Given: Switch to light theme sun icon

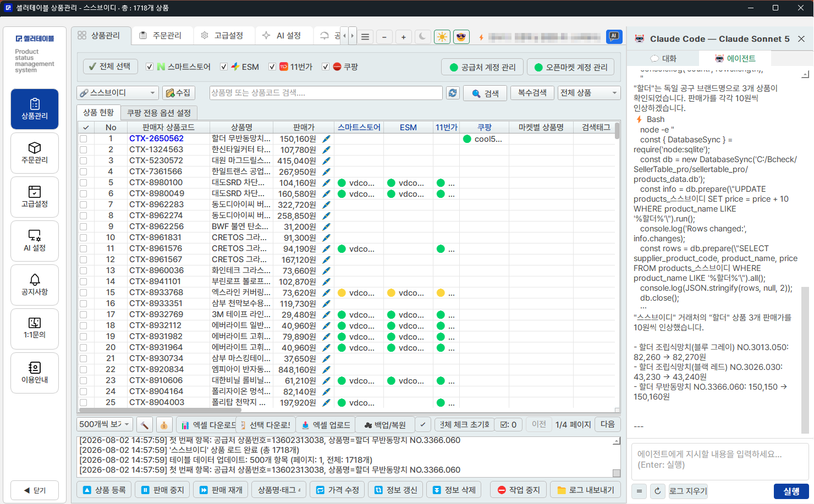Looking at the screenshot, I should tap(442, 37).
